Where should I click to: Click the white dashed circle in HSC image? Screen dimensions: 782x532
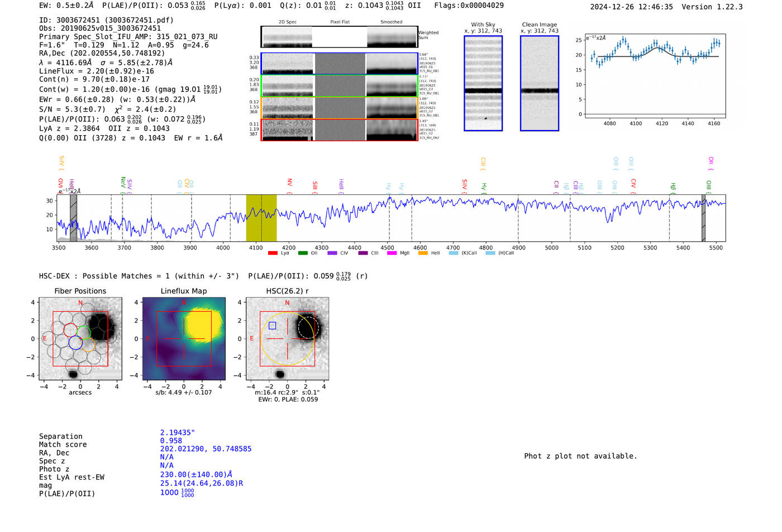[x=308, y=327]
